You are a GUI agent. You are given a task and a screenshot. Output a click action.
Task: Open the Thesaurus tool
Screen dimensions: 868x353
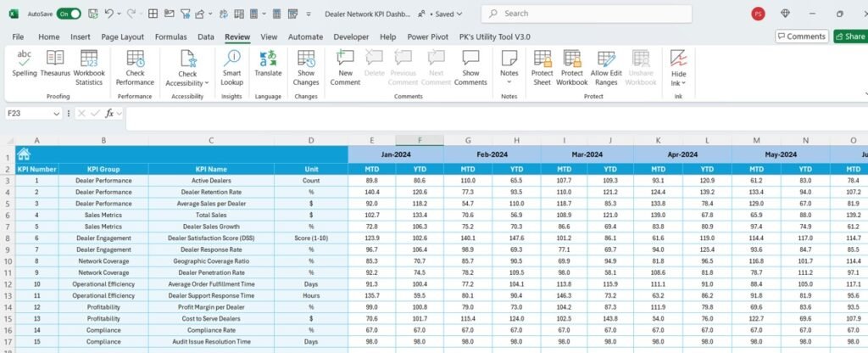click(x=56, y=63)
